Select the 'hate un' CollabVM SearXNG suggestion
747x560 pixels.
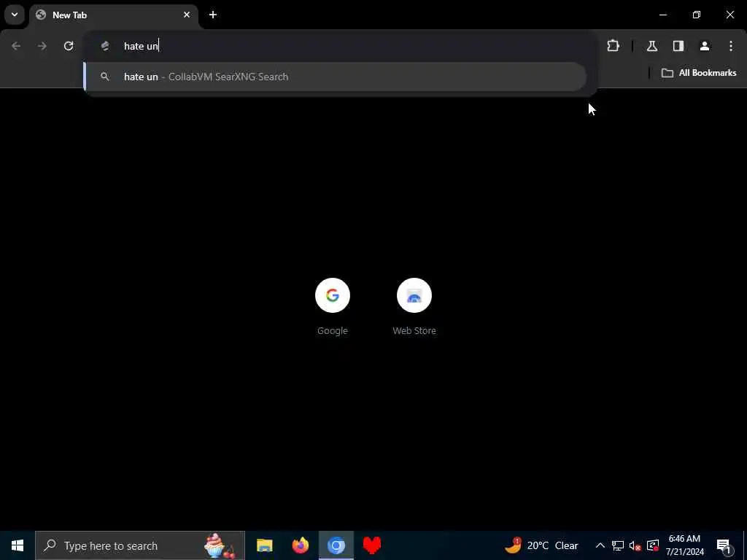point(335,77)
